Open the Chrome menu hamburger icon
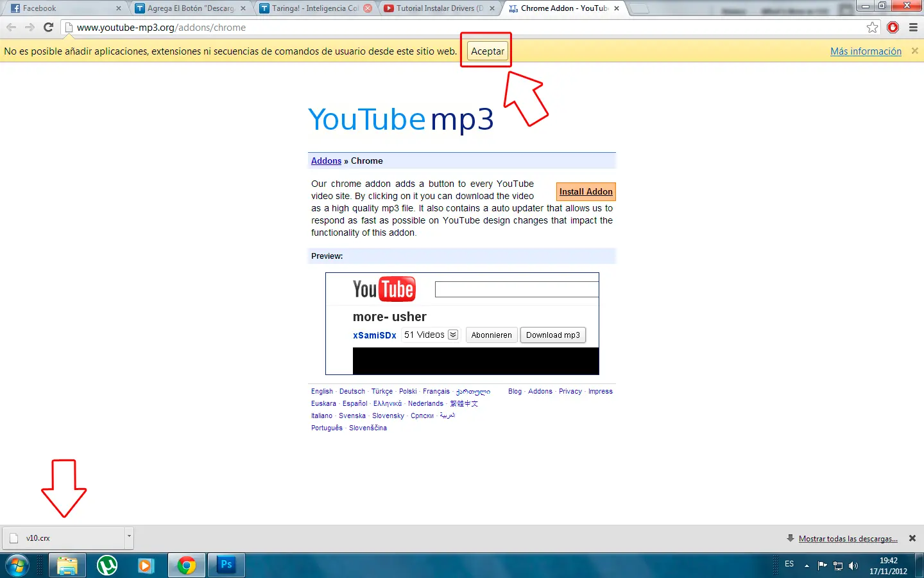 (x=913, y=28)
